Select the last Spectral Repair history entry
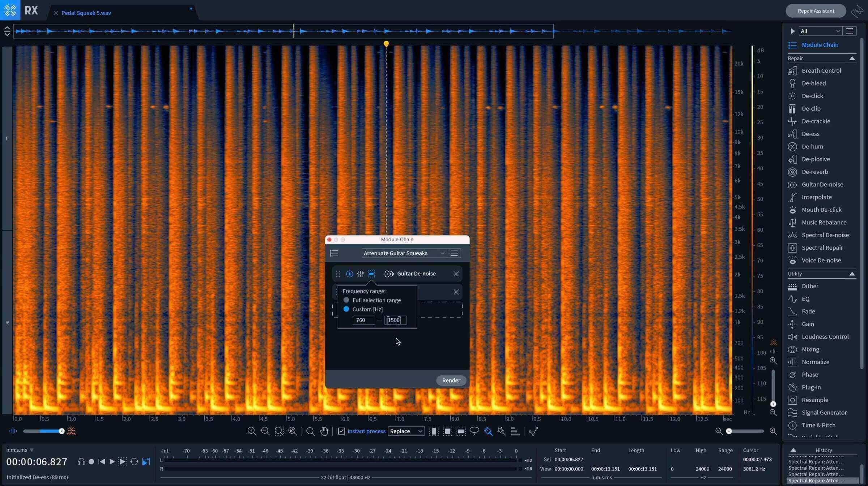This screenshot has width=868, height=486. [x=822, y=481]
